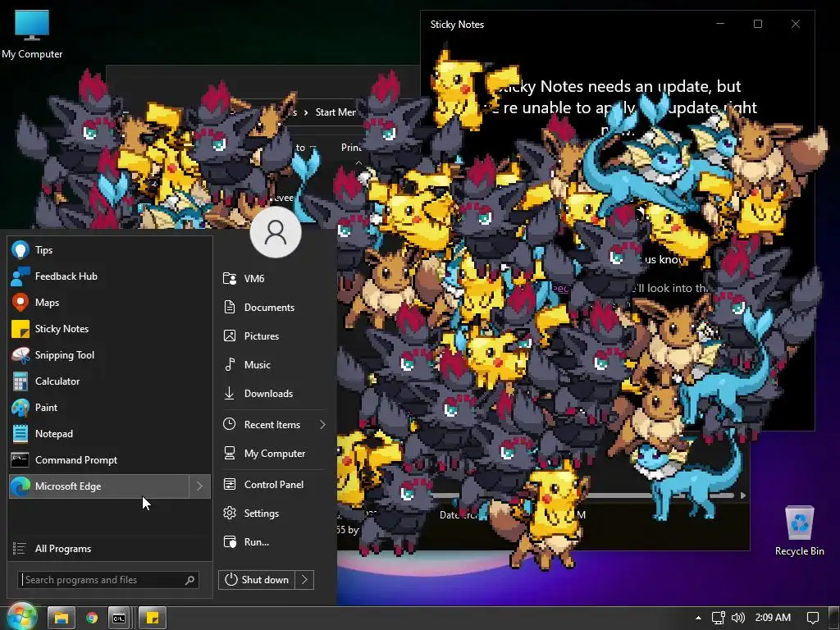Screen dimensions: 840x630
Task: Open Maps app icon
Action: 21,303
